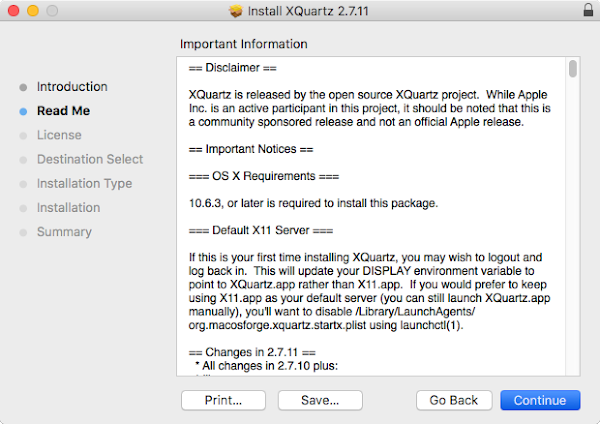Select the Introduction step in sidebar
The height and width of the screenshot is (424, 600).
tap(72, 86)
